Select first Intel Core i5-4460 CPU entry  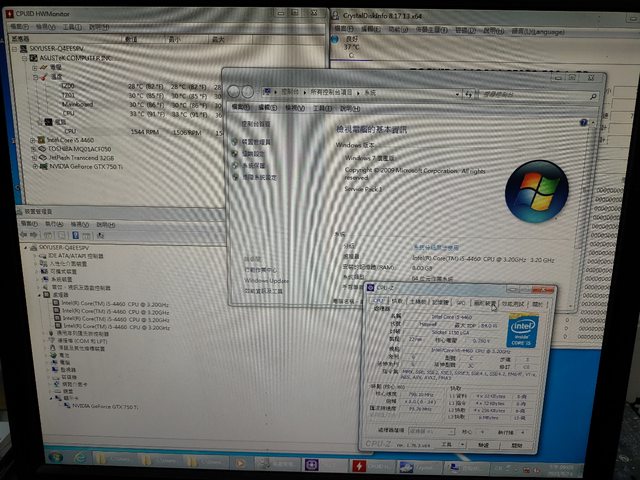(x=88, y=304)
